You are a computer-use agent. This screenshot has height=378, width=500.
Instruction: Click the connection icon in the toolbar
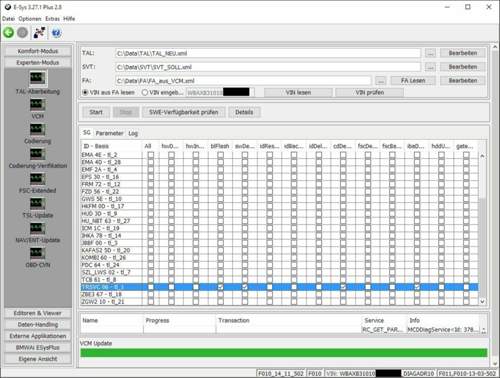click(x=39, y=32)
